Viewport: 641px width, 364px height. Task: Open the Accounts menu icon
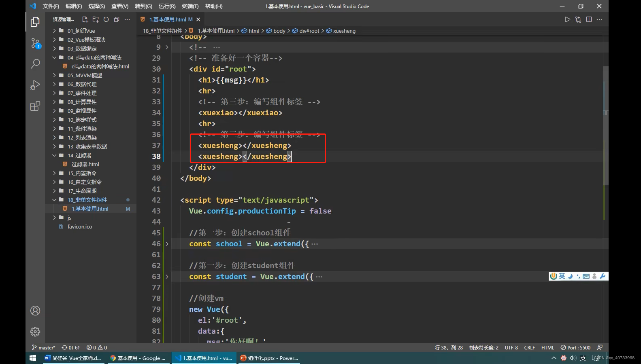click(35, 311)
